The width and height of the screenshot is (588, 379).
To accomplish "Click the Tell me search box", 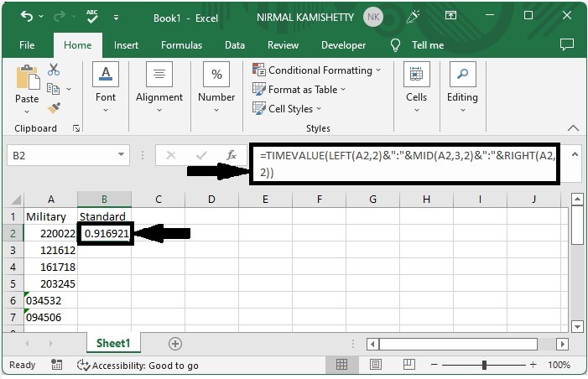I will click(x=428, y=45).
